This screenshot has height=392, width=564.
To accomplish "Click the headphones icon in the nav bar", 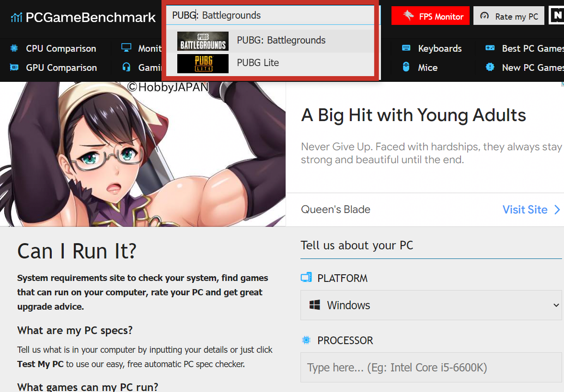I will click(x=126, y=67).
